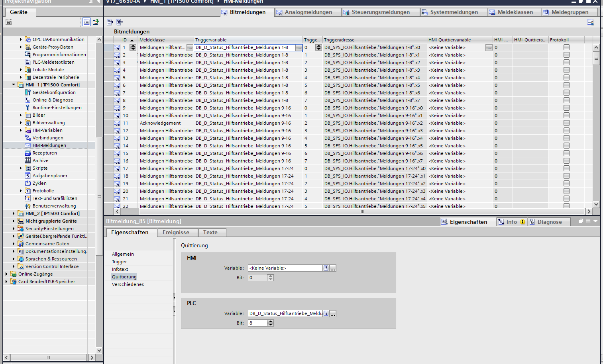Click the Aufgabenplaner icon in the tree

[x=27, y=176]
